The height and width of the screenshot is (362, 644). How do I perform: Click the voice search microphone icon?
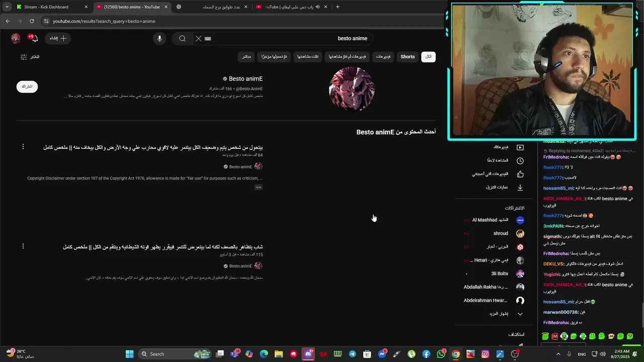point(159,38)
